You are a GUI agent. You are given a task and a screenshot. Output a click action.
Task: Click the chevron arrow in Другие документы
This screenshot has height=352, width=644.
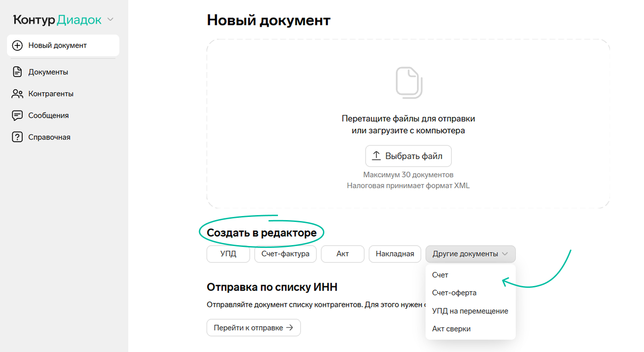(x=505, y=254)
